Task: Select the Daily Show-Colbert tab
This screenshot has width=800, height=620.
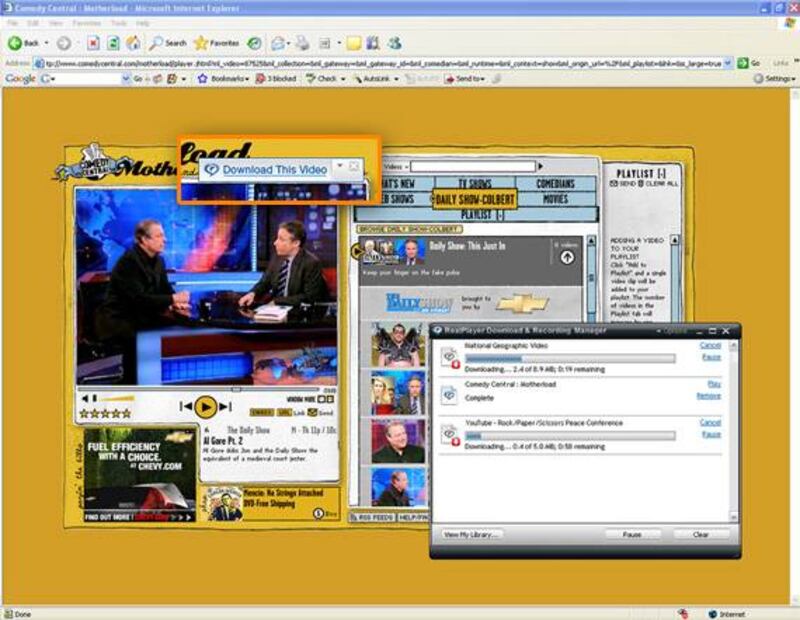Action: tap(475, 200)
